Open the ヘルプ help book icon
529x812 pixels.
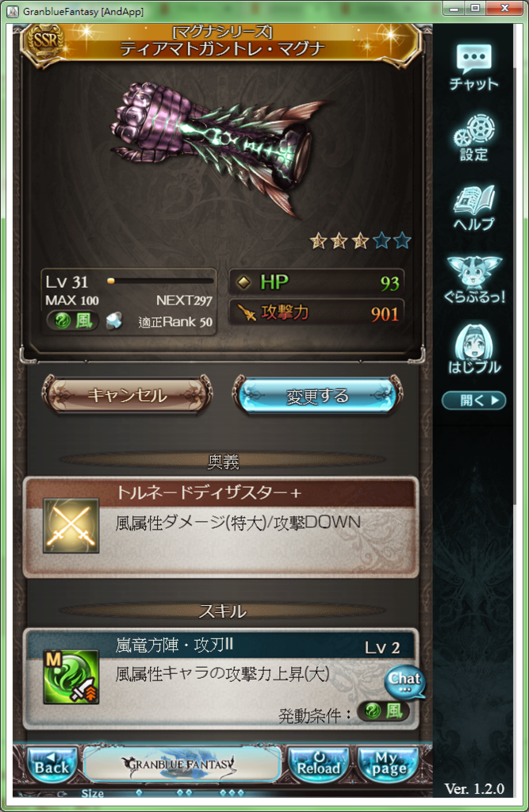[473, 208]
